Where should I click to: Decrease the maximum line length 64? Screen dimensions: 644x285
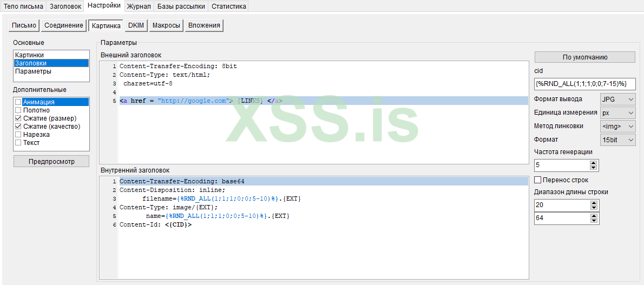(x=593, y=221)
